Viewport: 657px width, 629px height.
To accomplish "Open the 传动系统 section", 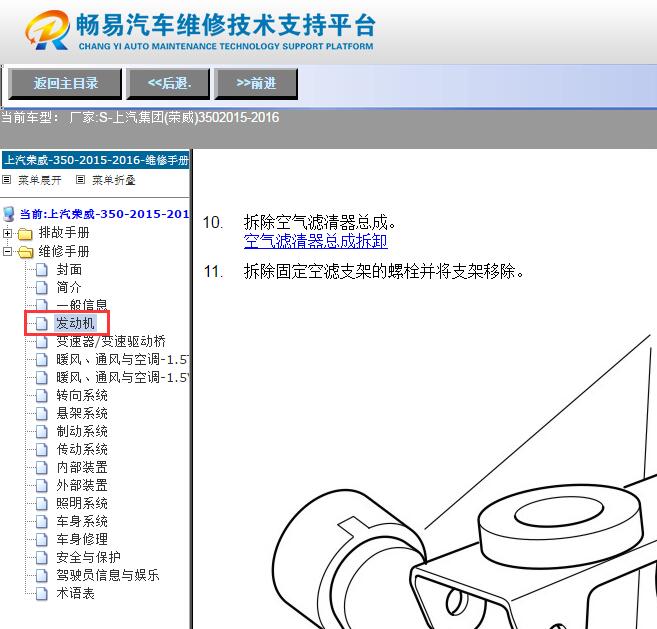I will [82, 449].
